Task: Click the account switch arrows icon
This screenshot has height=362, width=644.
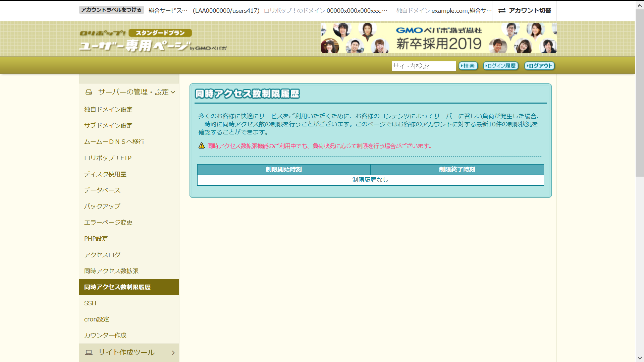Action: pos(502,11)
